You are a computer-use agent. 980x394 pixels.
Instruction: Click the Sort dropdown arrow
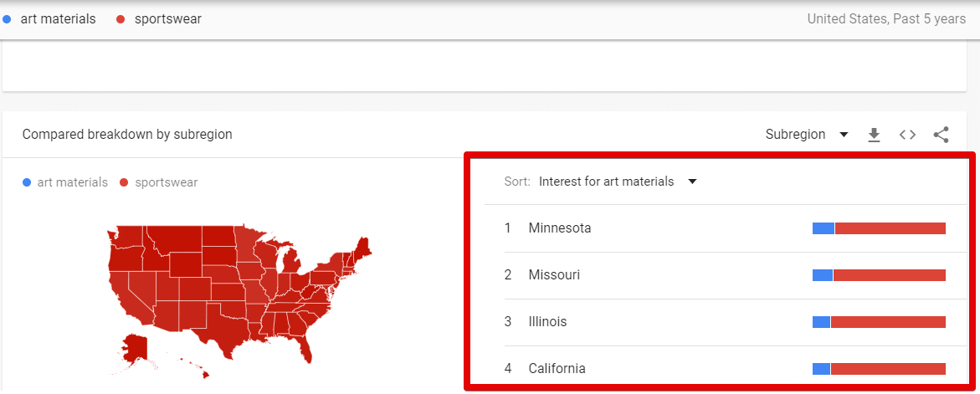[692, 182]
